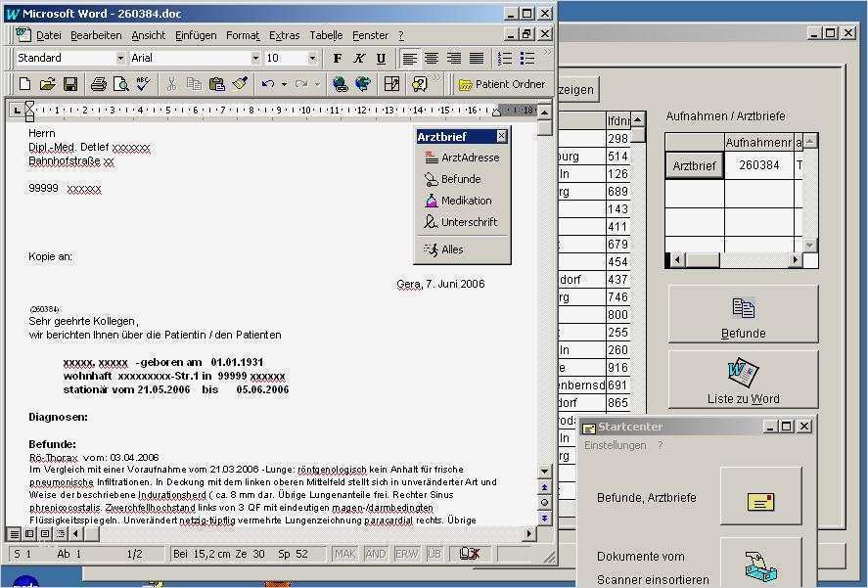Open the Datei menu
The height and width of the screenshot is (588, 868).
49,35
